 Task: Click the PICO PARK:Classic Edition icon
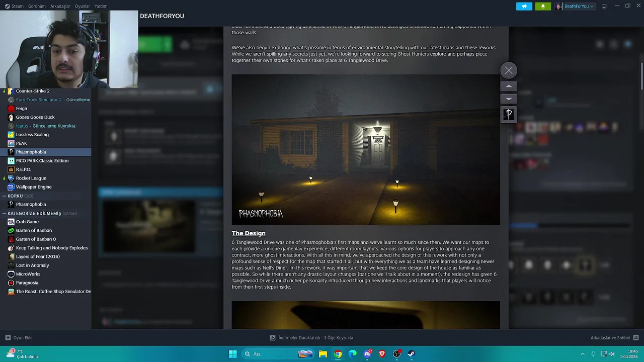[x=11, y=160]
